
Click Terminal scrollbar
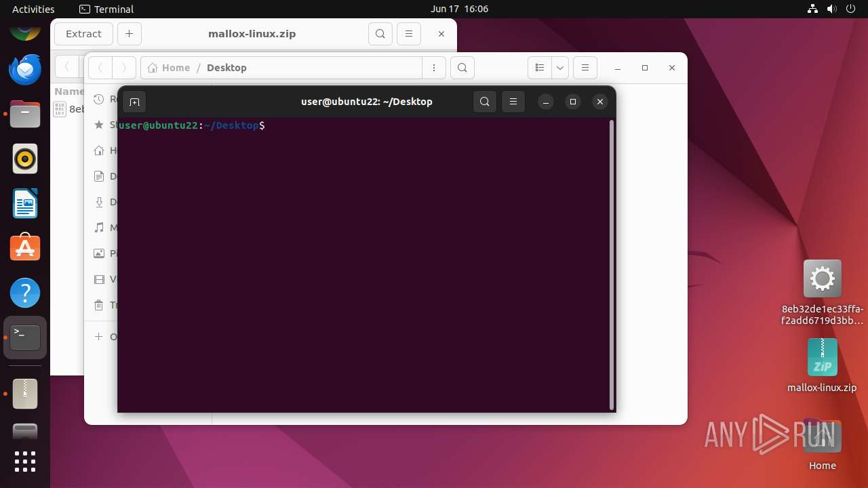(x=612, y=264)
